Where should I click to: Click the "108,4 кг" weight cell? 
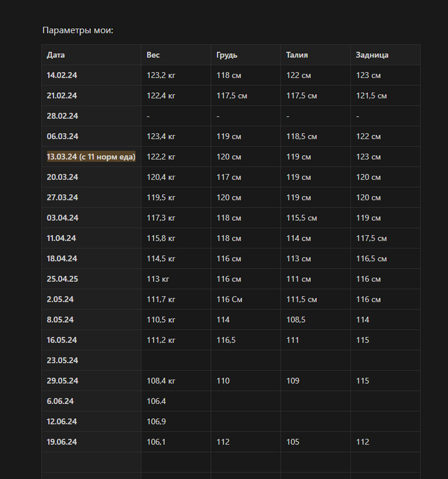click(x=161, y=381)
